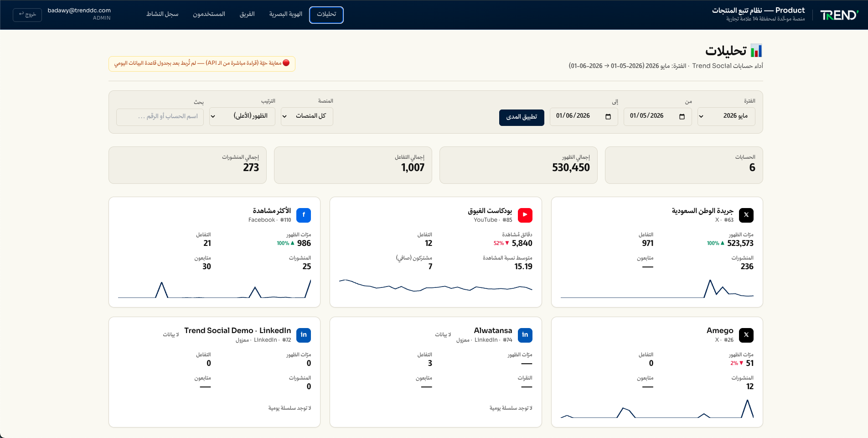Viewport: 868px width, 438px height.
Task: Open the calendar picker for the من date
Action: click(682, 116)
